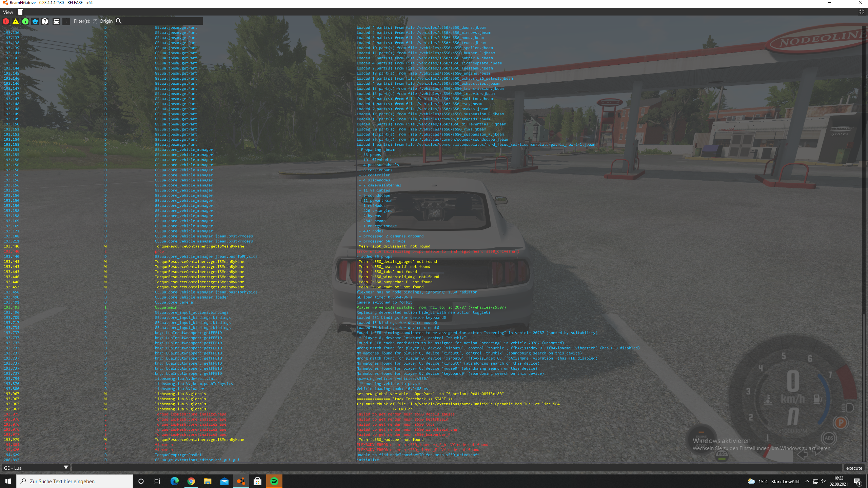Image resolution: width=868 pixels, height=488 pixels.
Task: Toggle the auto-scroll down arrow
Action: [66, 21]
